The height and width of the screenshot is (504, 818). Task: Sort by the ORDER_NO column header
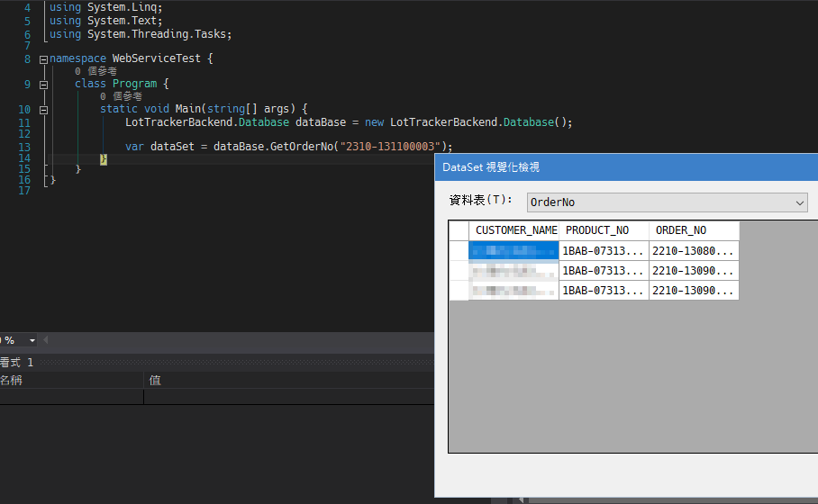pyautogui.click(x=693, y=230)
